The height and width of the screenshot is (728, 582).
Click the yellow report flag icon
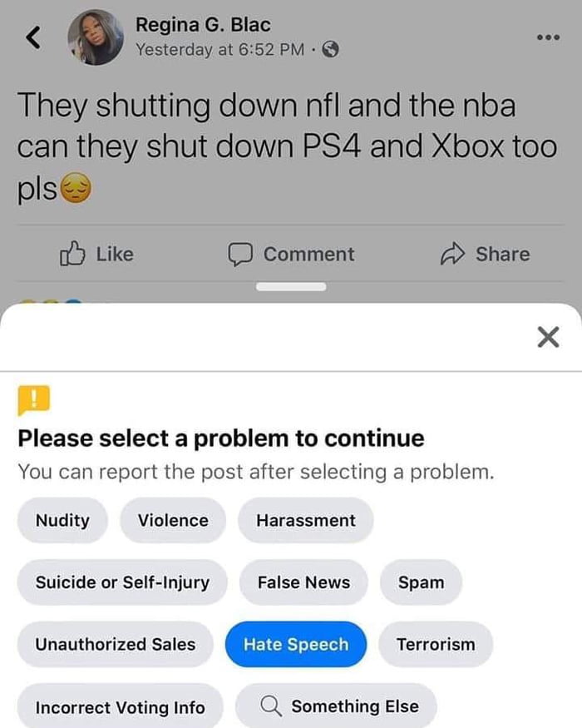pos(34,399)
